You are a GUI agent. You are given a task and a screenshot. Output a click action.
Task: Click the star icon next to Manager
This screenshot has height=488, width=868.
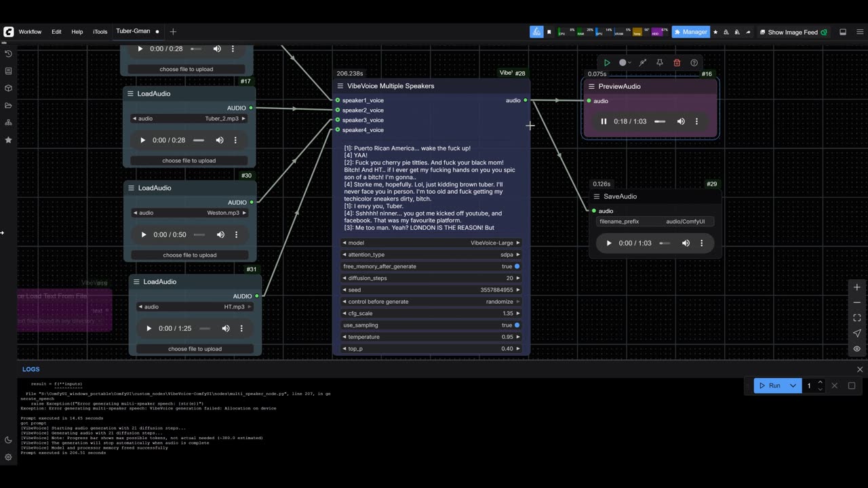point(715,32)
